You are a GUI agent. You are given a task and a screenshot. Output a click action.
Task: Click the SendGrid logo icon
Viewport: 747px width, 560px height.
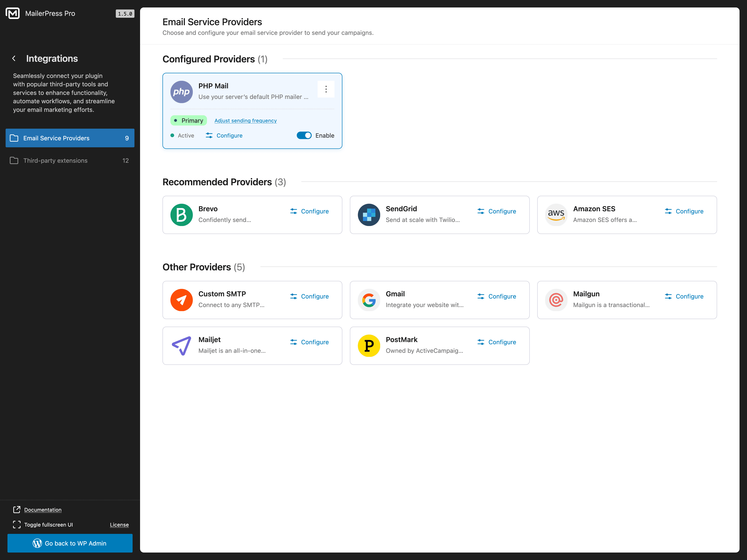(369, 215)
